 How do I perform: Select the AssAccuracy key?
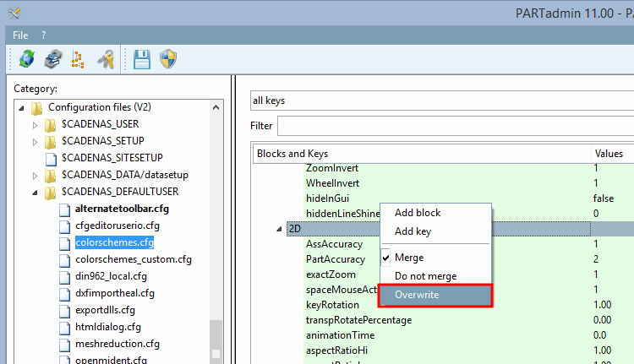coord(334,244)
